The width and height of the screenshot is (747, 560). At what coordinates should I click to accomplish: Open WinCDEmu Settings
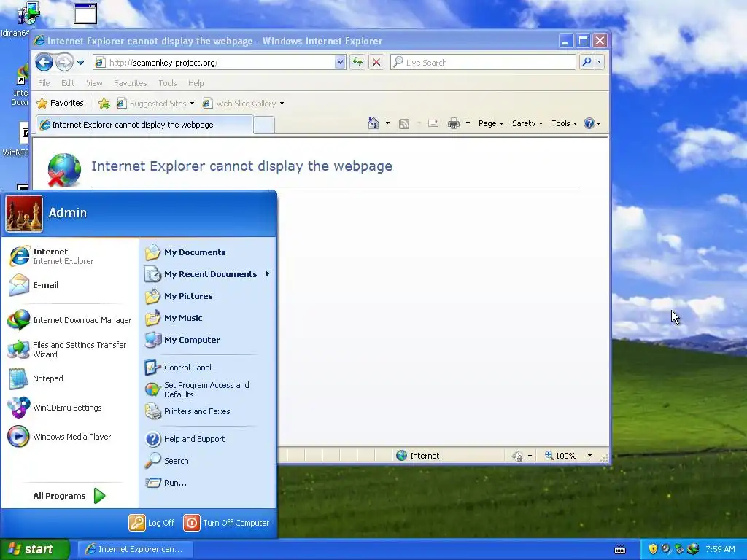[69, 408]
